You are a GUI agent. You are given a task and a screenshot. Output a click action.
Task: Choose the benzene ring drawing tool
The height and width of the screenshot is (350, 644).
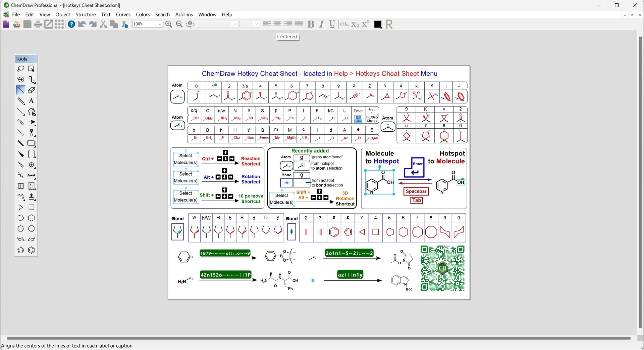coord(31,250)
